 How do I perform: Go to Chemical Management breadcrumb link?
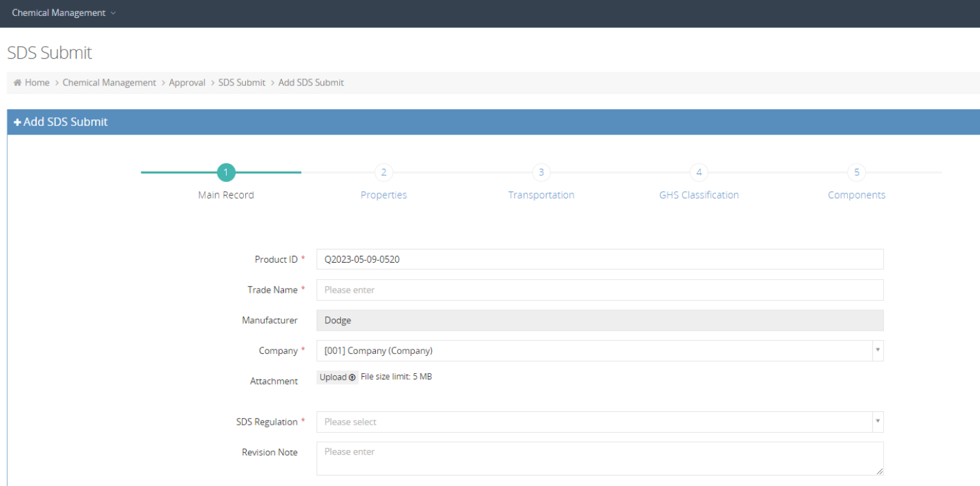tap(109, 83)
